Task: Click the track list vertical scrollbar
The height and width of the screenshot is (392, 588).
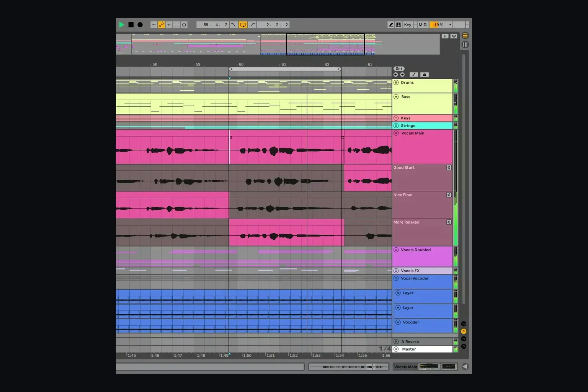Action: tap(464, 179)
